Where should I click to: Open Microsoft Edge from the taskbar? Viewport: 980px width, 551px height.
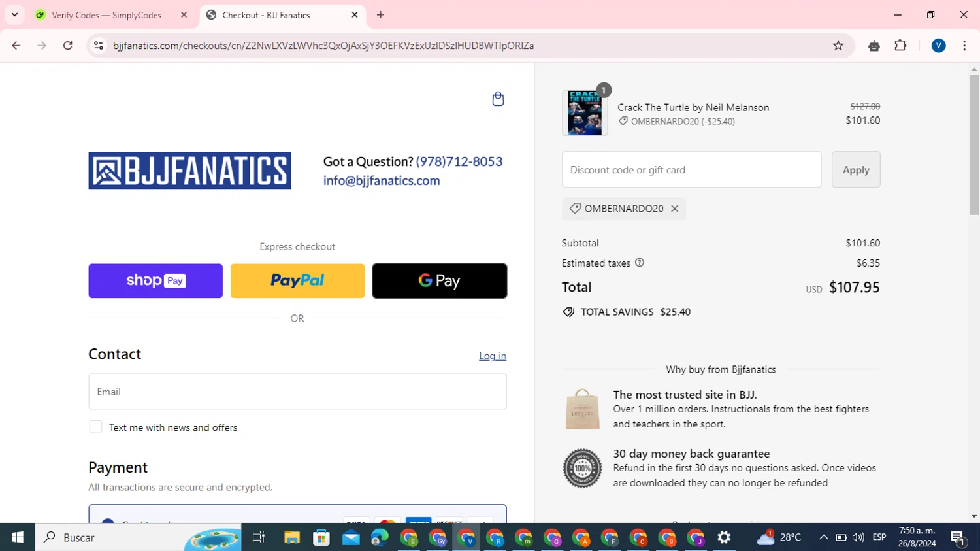[380, 537]
